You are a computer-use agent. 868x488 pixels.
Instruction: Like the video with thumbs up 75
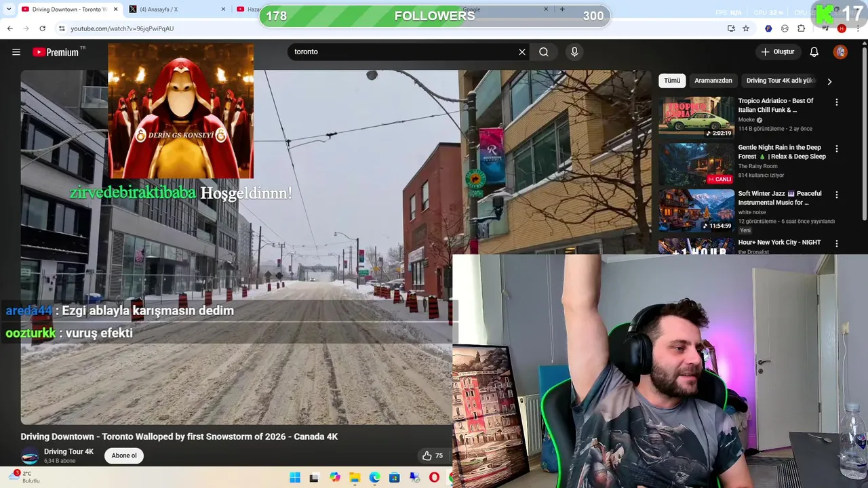tap(432, 455)
